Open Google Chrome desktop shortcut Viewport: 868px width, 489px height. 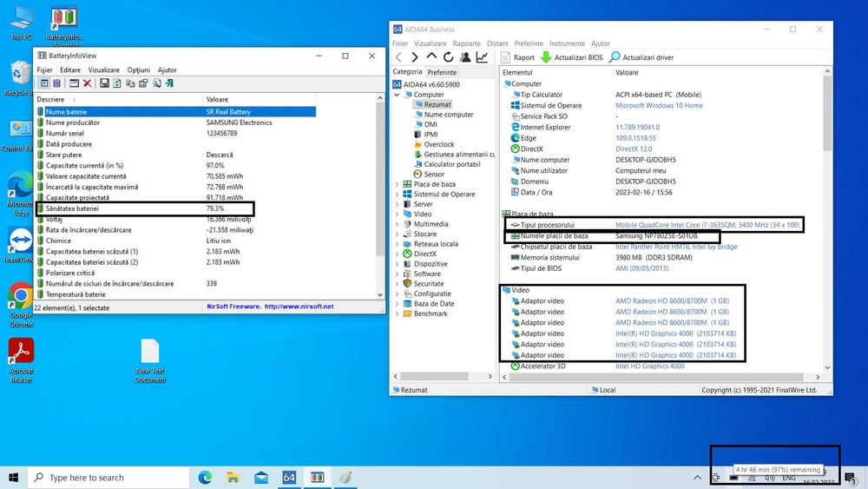pos(21,305)
